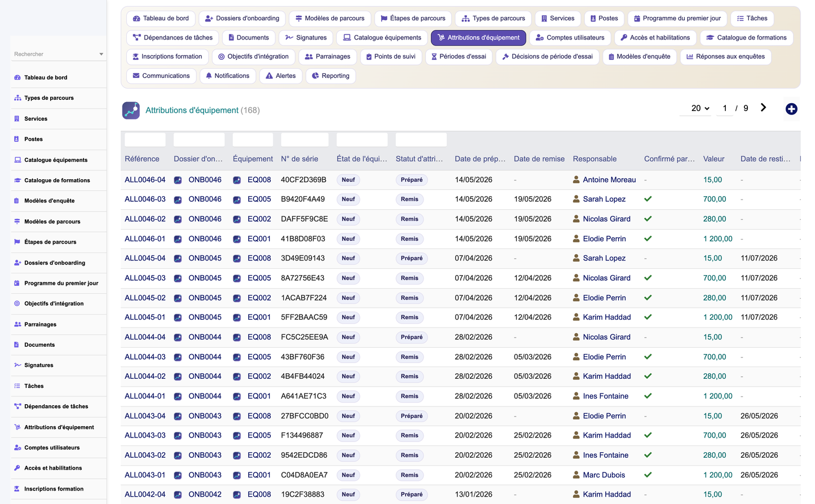Sort by Valeur column header
Image resolution: width=815 pixels, height=504 pixels.
(713, 159)
